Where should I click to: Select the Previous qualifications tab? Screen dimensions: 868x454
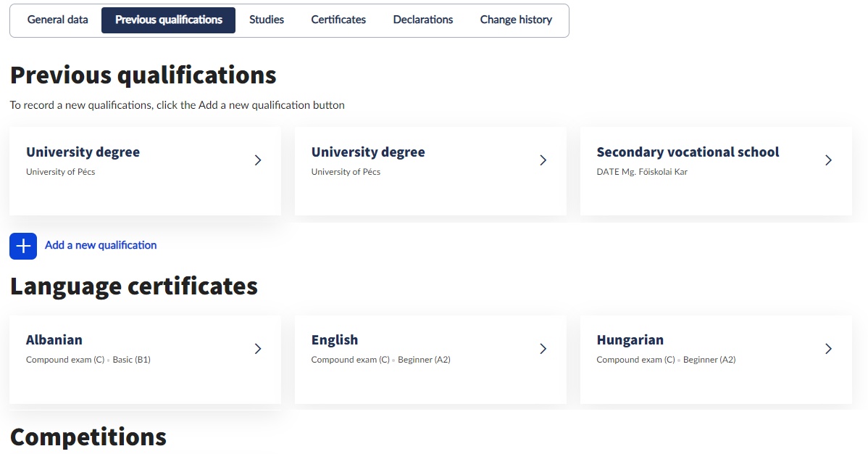pos(168,20)
